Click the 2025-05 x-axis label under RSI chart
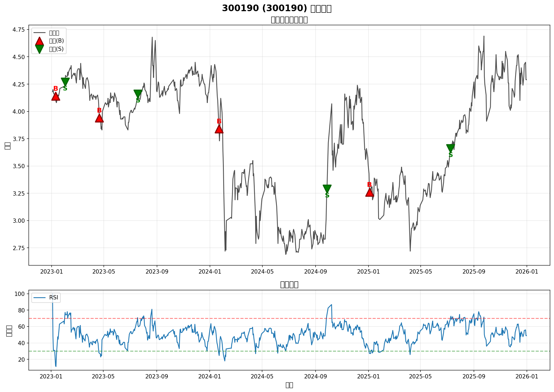Image resolution: width=554 pixels, height=392 pixels. tap(420, 377)
